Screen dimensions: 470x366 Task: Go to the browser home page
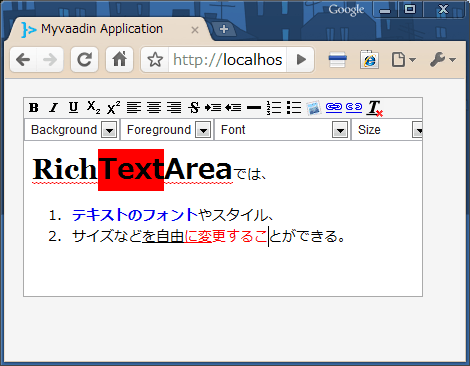pos(119,60)
